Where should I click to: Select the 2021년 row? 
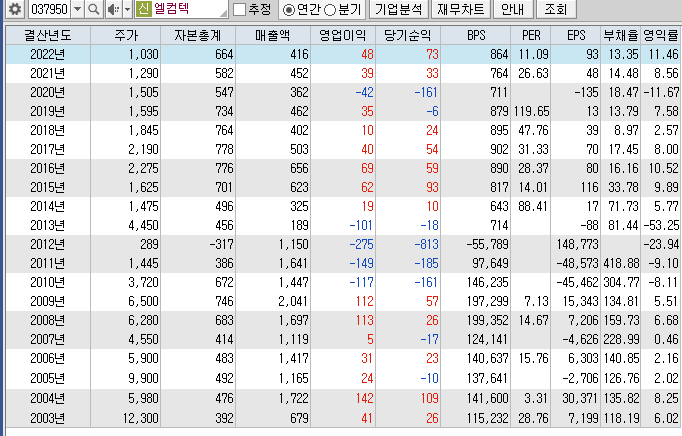tap(343, 73)
